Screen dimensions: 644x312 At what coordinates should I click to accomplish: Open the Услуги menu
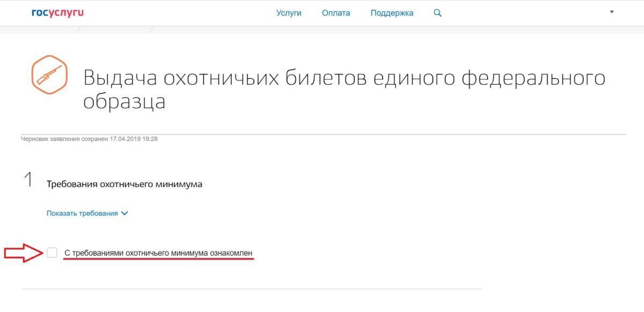289,13
